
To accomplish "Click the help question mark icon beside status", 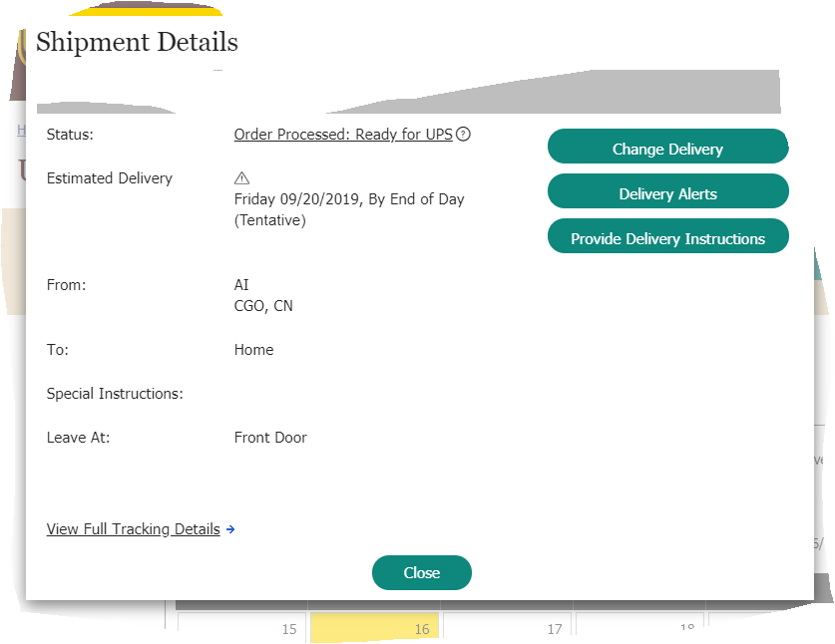I will [463, 135].
